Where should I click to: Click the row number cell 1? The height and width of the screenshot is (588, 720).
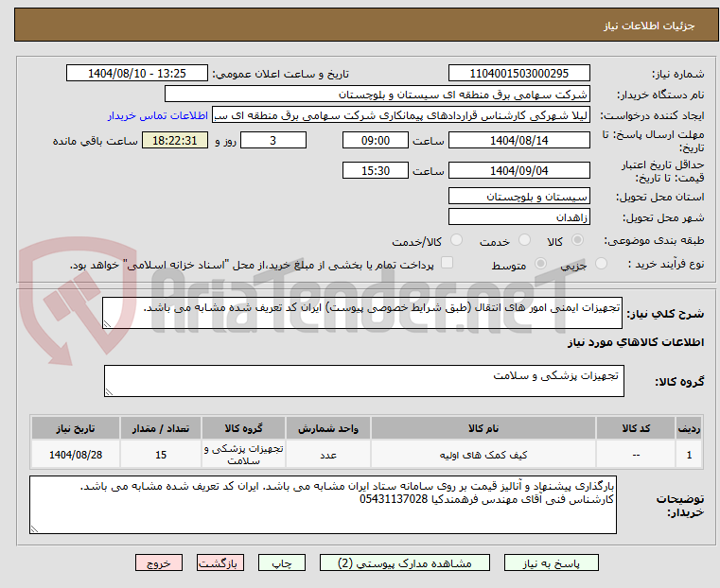point(689,455)
